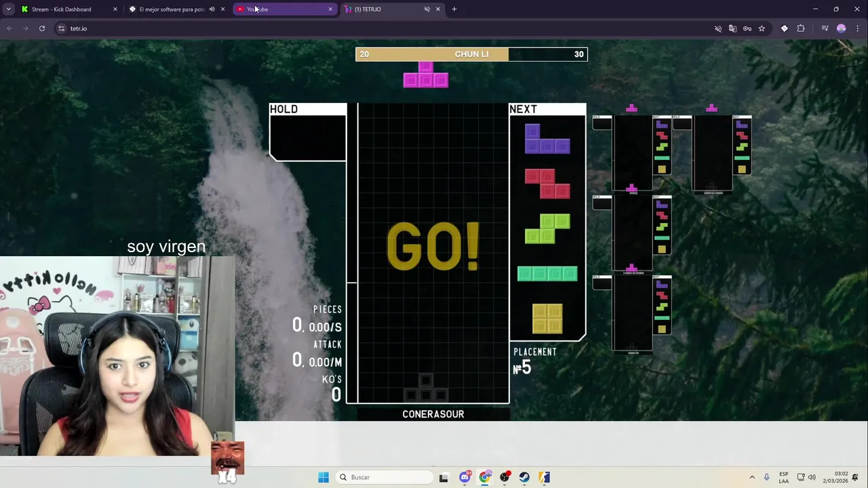This screenshot has width=868, height=488.
Task: Go back to previous page
Action: point(9,28)
